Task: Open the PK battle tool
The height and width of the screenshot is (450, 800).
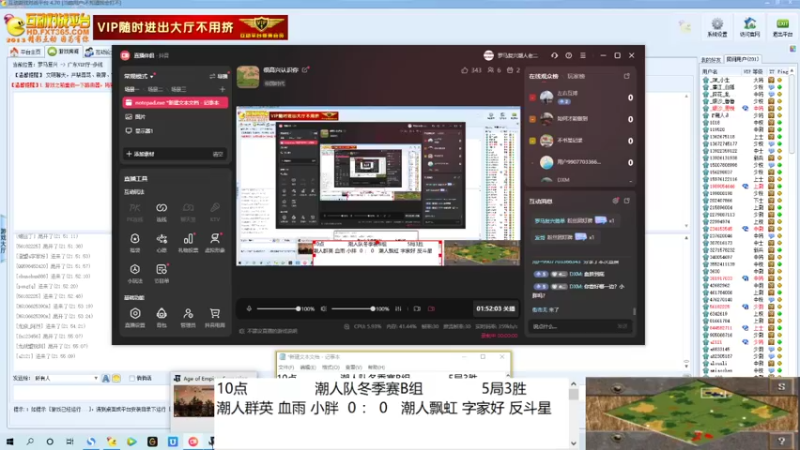Action: pos(135,211)
